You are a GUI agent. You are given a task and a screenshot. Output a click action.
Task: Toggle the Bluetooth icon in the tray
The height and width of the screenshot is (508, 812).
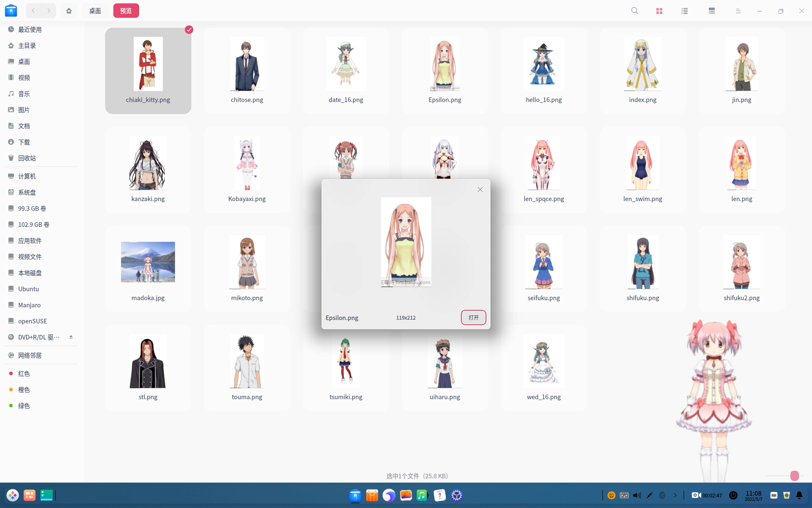(x=662, y=495)
